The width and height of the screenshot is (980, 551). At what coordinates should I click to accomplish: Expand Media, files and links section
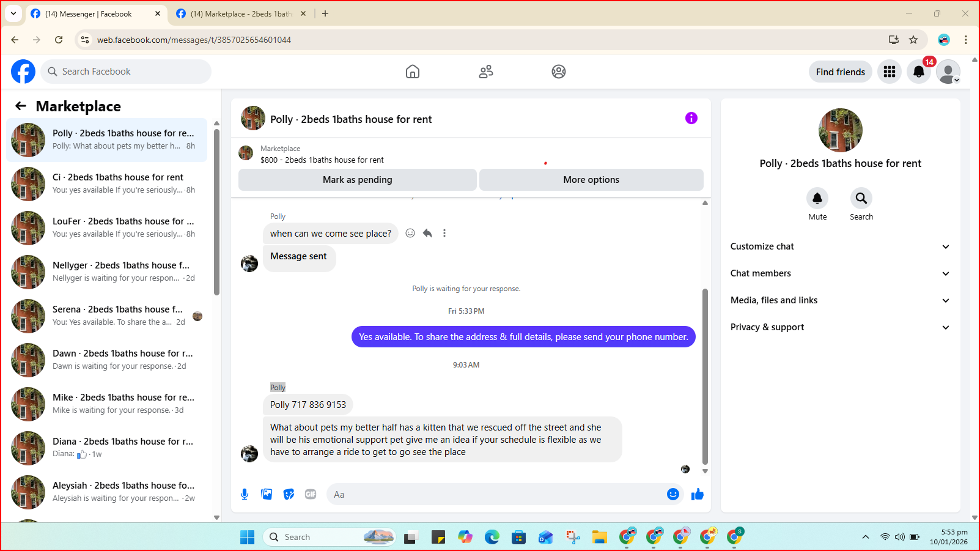click(840, 300)
